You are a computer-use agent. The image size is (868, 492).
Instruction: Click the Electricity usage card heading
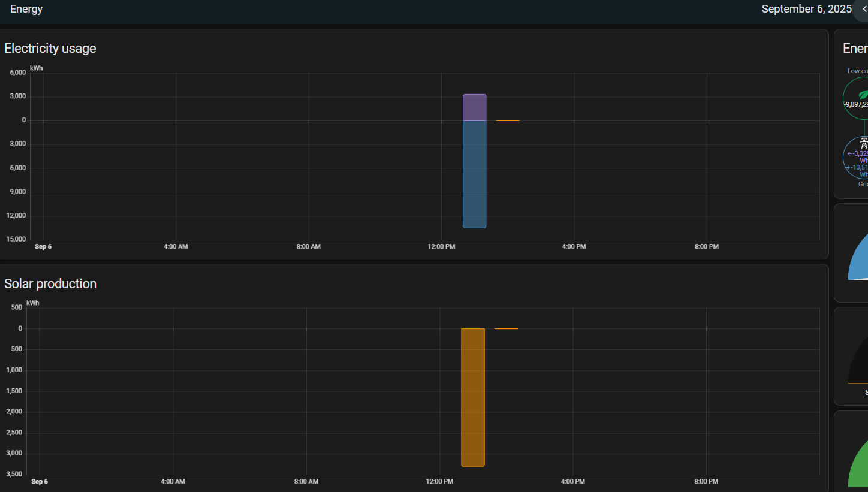[x=50, y=49]
